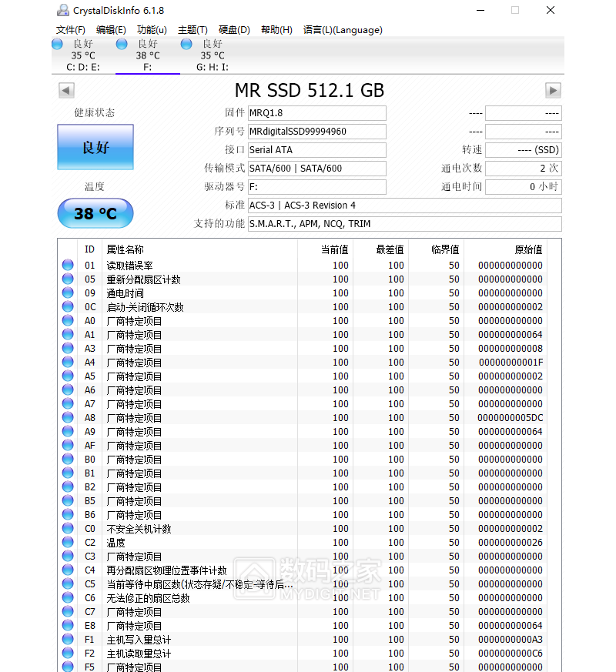
Task: Click the 38 °C temperature button
Action: [x=95, y=213]
